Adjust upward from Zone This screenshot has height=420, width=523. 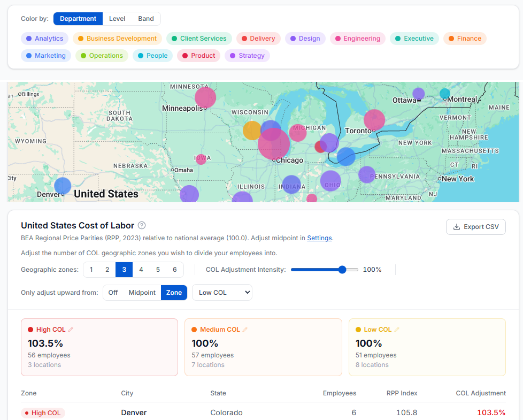click(x=174, y=293)
